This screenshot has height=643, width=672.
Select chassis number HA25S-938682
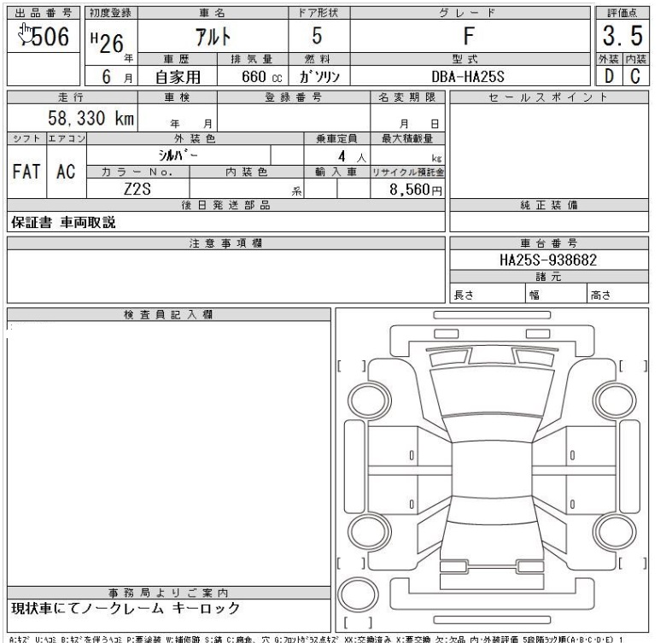click(547, 259)
